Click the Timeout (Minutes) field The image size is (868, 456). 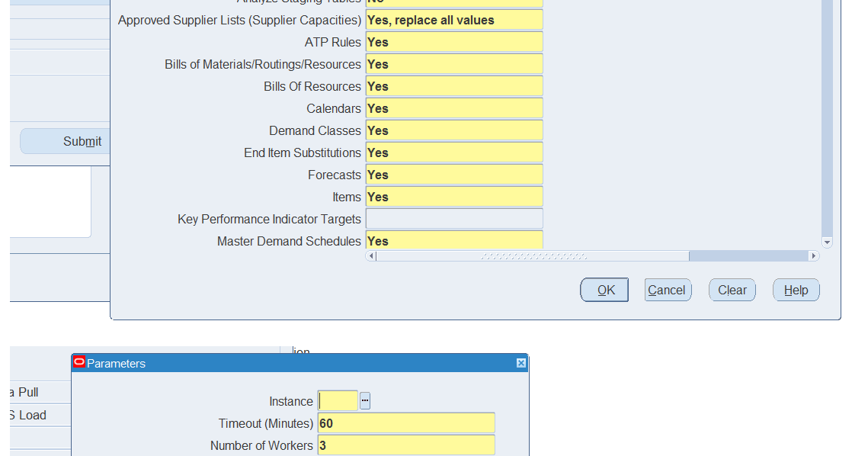[406, 422]
